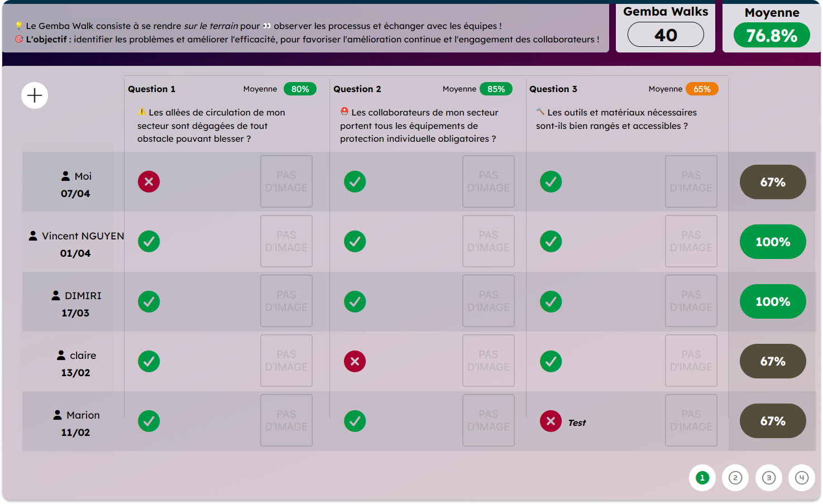Image resolution: width=823 pixels, height=504 pixels.
Task: Click red cross for Marion Question 3
Action: pos(551,421)
